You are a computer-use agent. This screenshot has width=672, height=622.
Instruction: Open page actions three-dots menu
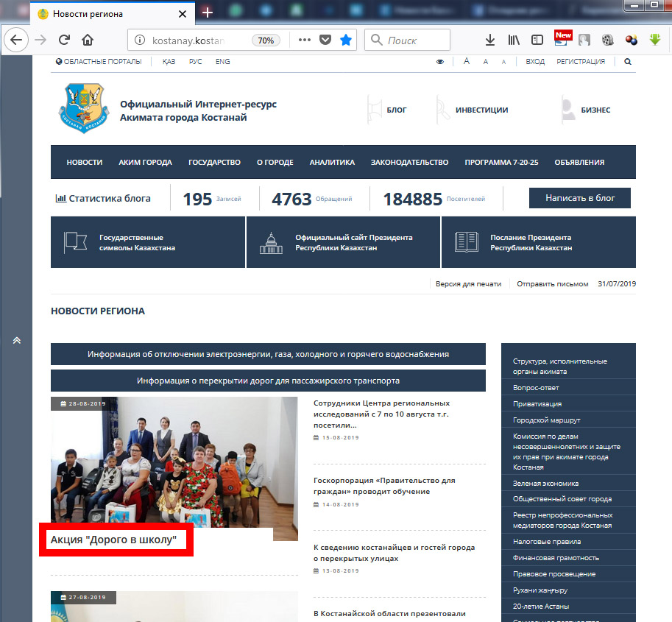tap(304, 40)
